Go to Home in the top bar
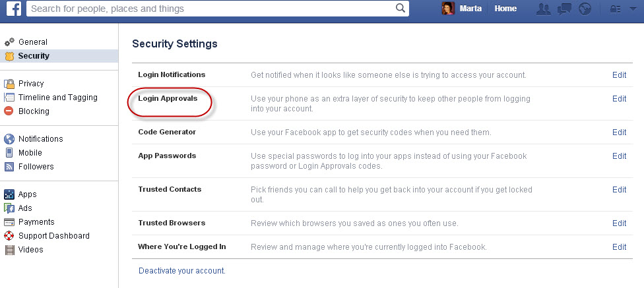 point(505,8)
